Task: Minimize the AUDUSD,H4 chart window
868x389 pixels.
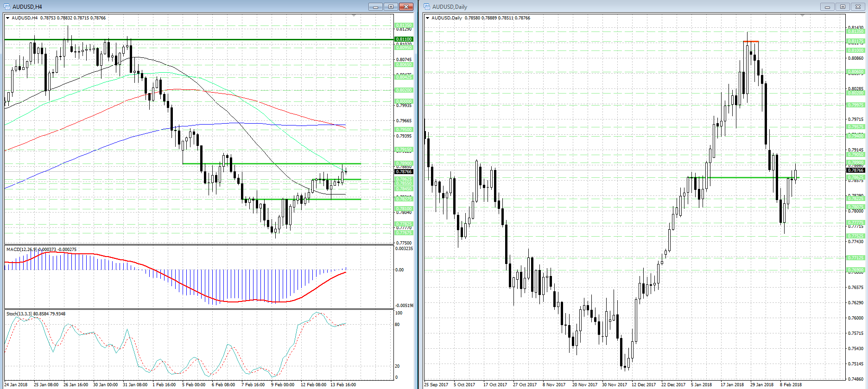Action: click(x=376, y=6)
